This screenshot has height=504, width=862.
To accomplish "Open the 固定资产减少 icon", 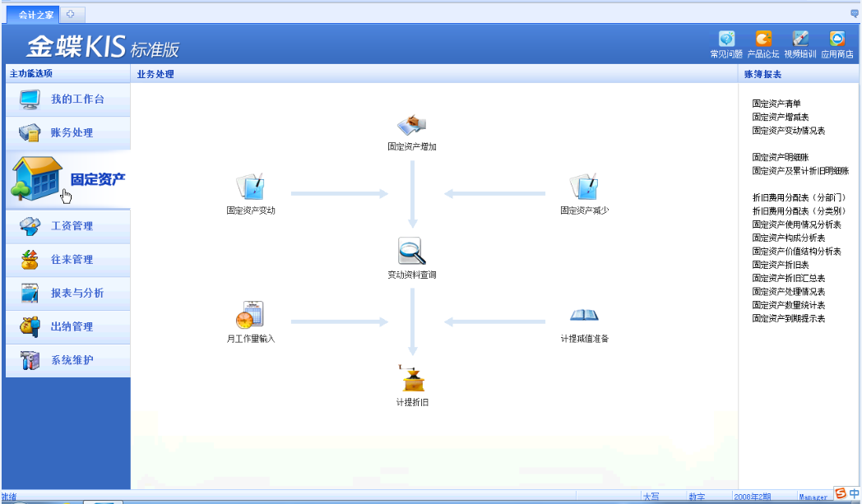I will pos(584,187).
